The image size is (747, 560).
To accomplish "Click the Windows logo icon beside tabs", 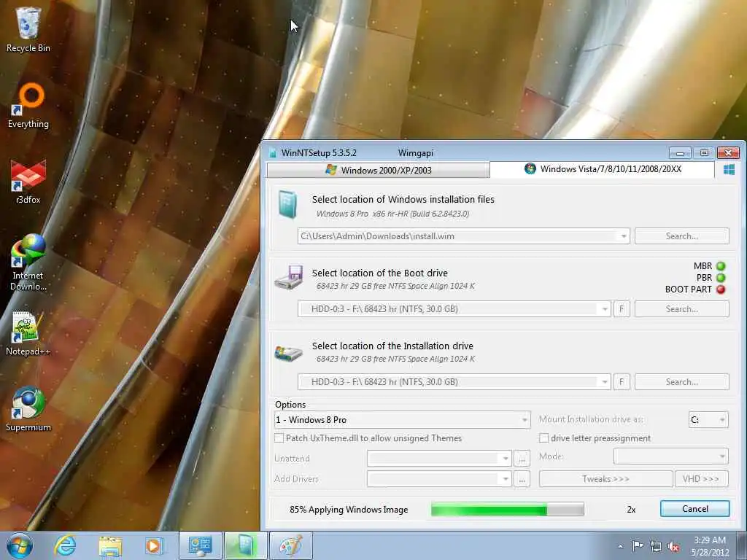I will coord(729,169).
